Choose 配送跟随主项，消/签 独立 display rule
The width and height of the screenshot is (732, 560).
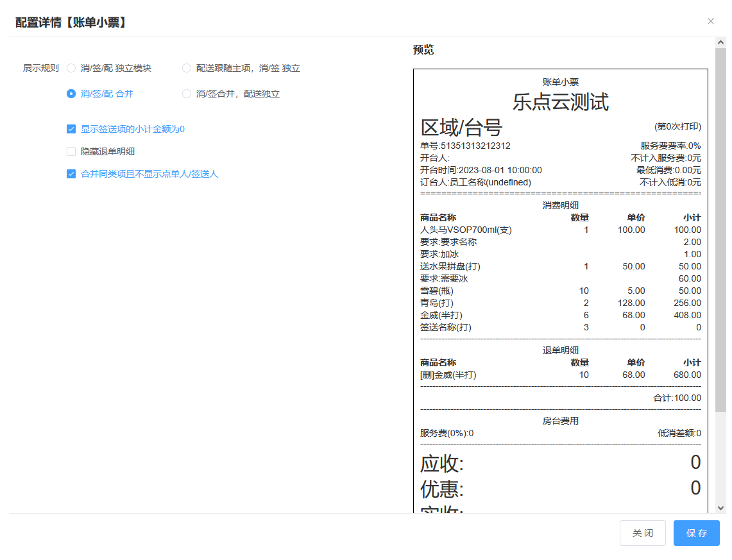click(187, 68)
